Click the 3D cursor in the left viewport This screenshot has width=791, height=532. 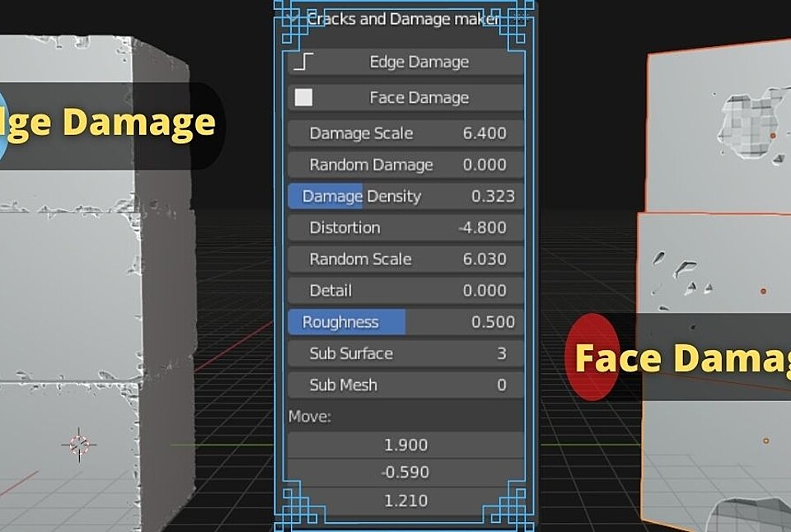click(x=80, y=446)
